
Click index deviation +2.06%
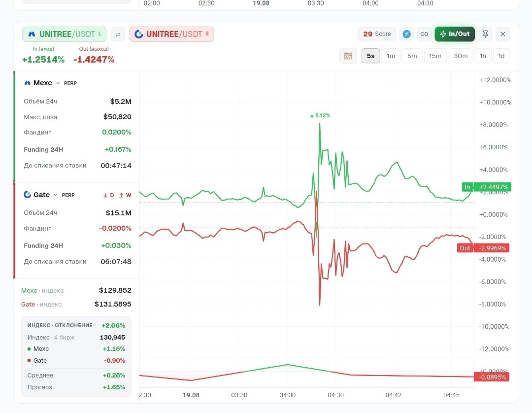[113, 325]
